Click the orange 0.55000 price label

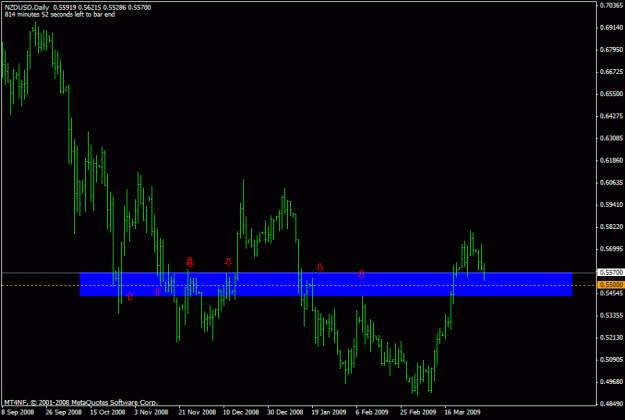pyautogui.click(x=611, y=285)
